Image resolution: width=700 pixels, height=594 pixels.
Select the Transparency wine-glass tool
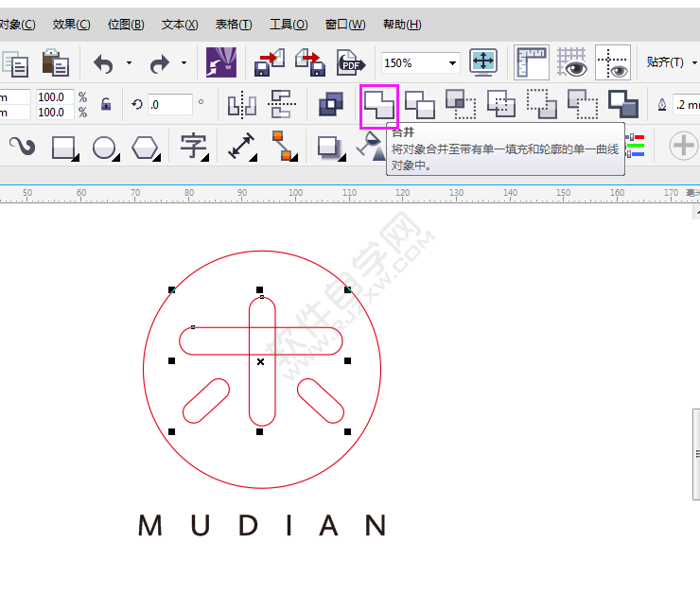tap(371, 146)
